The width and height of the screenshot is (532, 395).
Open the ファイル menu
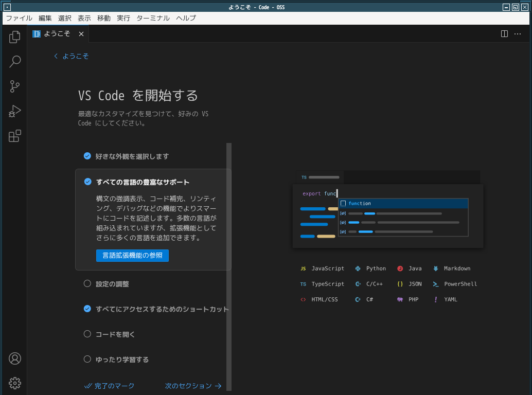pos(19,19)
